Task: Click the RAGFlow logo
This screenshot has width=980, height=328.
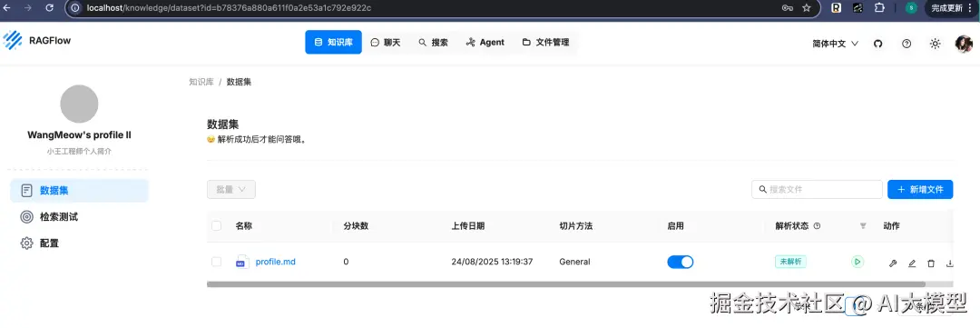Action: (13, 41)
